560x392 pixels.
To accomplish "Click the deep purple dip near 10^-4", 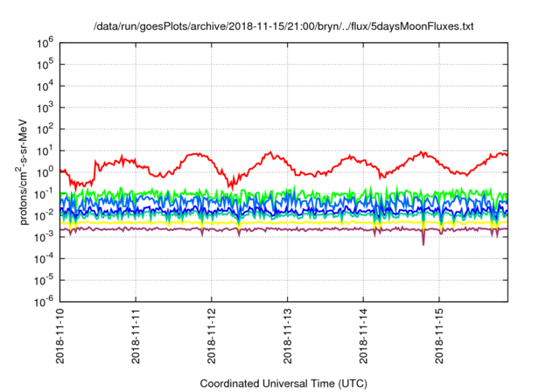I will tap(423, 241).
